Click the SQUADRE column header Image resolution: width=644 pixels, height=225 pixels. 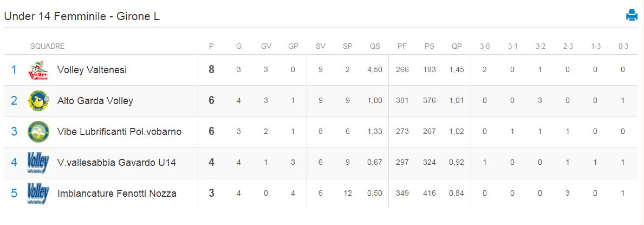pos(48,46)
